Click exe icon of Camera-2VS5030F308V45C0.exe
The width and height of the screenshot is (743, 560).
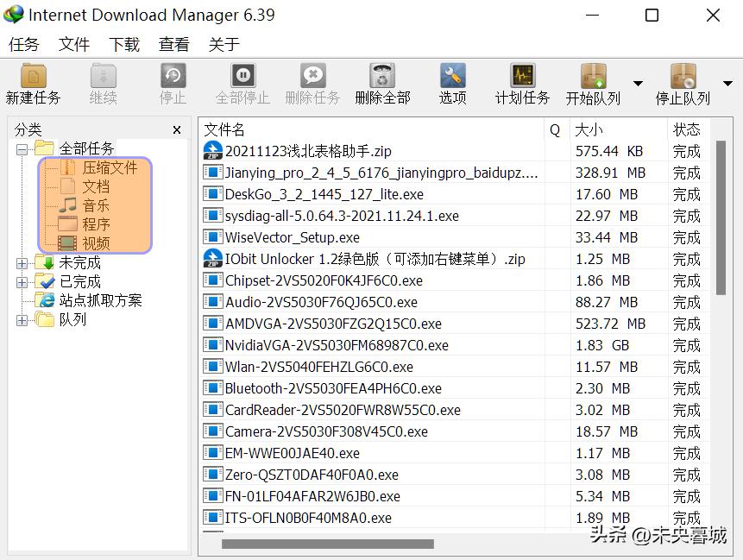click(x=213, y=431)
